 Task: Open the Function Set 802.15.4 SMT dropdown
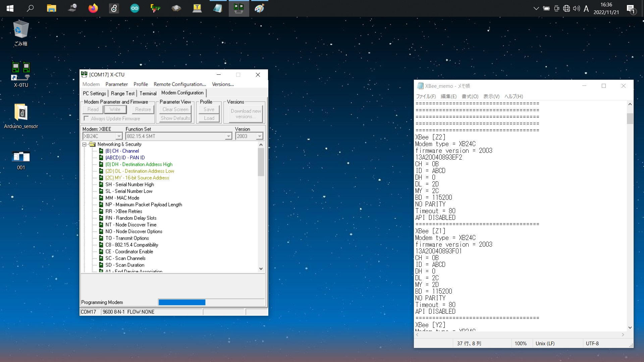pos(228,136)
